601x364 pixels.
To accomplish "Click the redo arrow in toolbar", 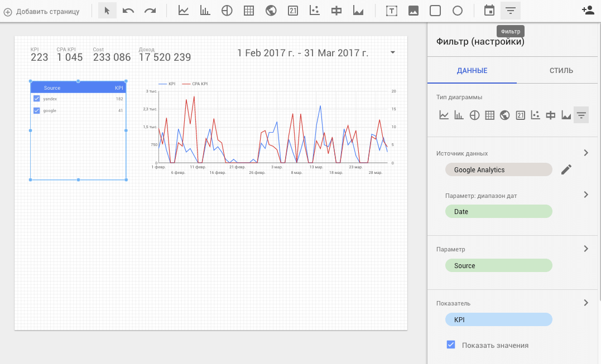I will pyautogui.click(x=150, y=11).
